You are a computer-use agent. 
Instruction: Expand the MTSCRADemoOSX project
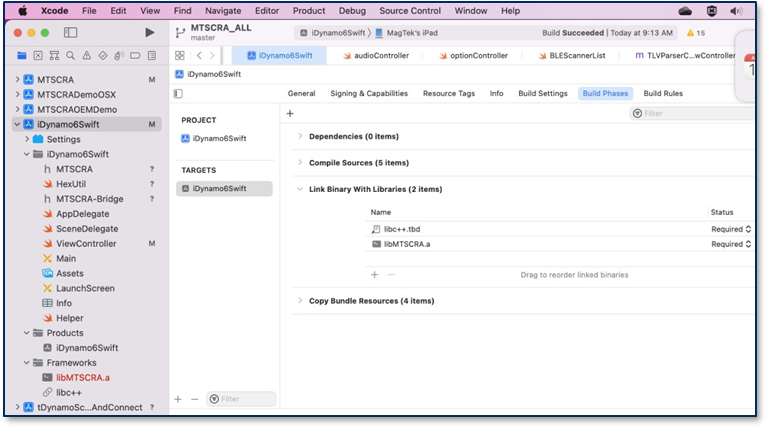pyautogui.click(x=18, y=94)
